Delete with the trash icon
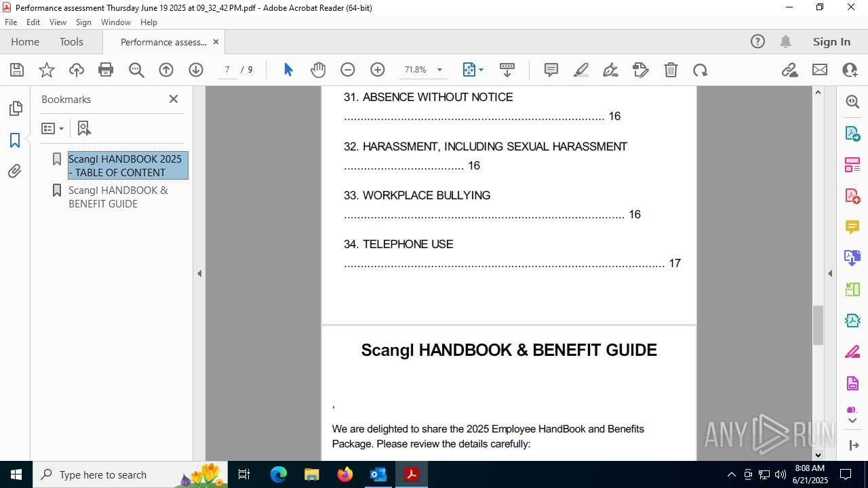 671,70
